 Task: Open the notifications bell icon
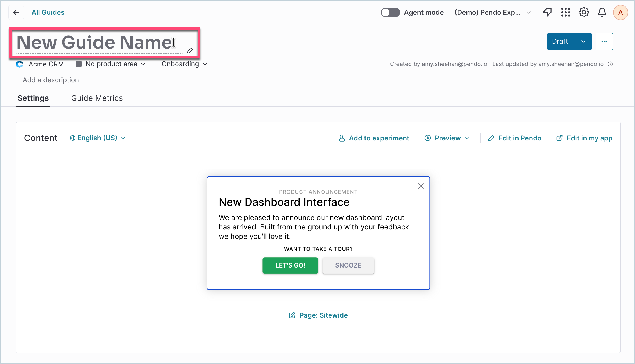click(602, 12)
